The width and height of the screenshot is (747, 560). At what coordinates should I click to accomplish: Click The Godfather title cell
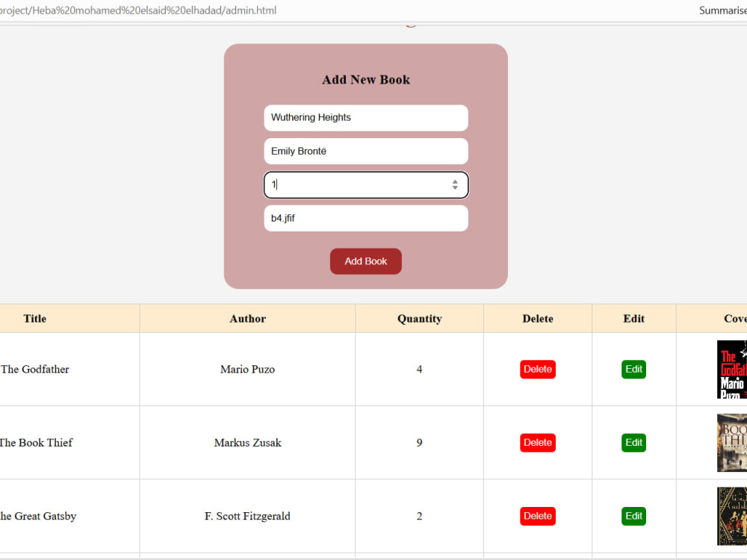click(x=69, y=369)
